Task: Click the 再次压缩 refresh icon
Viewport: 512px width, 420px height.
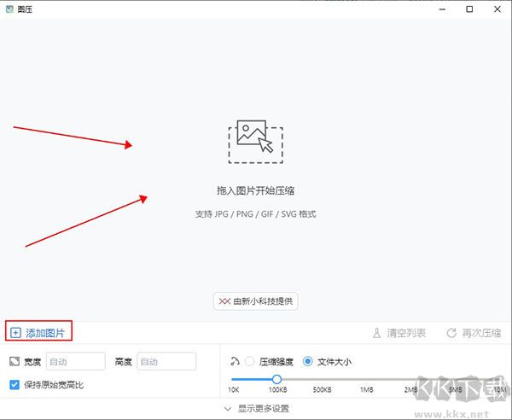Action: (x=451, y=333)
